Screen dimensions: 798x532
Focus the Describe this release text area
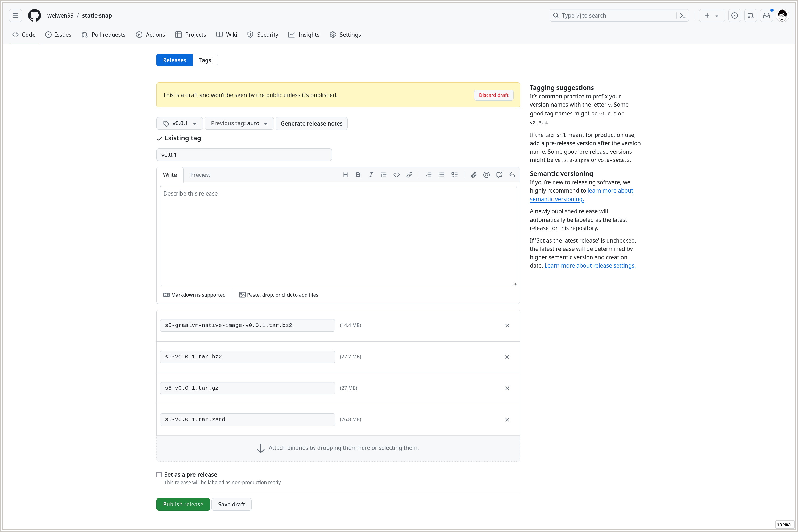[x=338, y=236]
